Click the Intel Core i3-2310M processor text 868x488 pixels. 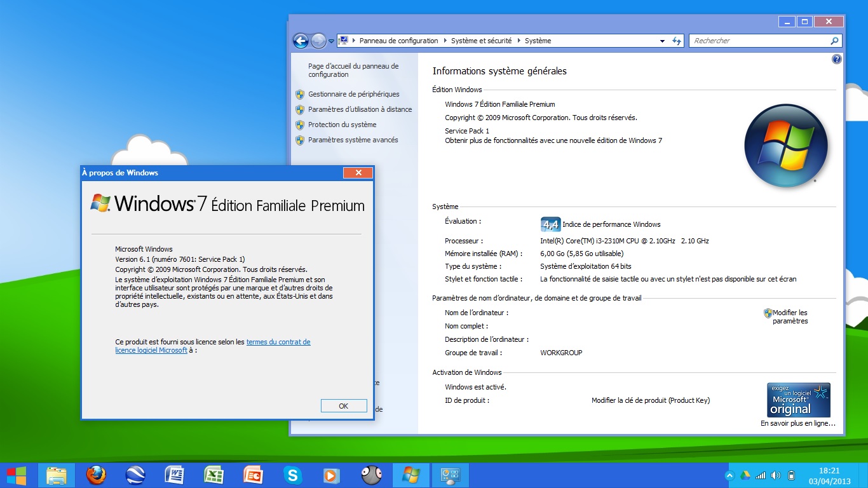625,241
